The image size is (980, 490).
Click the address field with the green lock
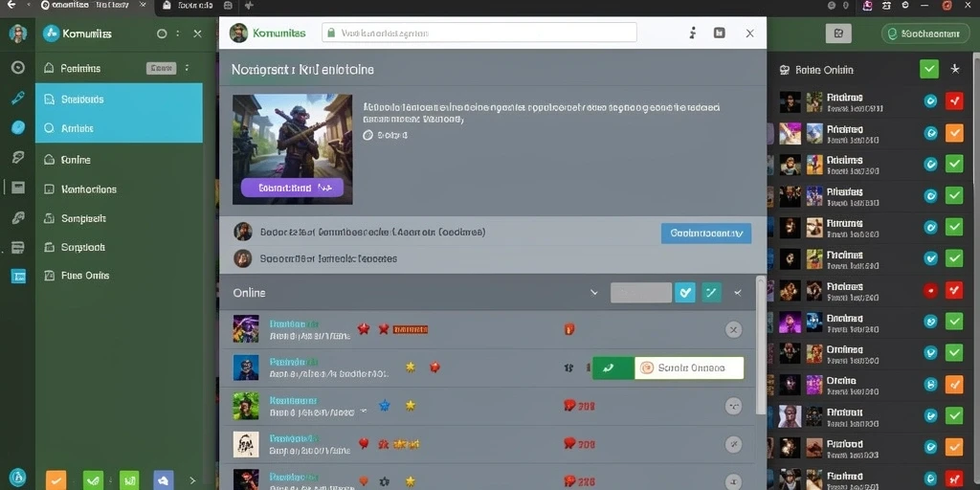[479, 33]
